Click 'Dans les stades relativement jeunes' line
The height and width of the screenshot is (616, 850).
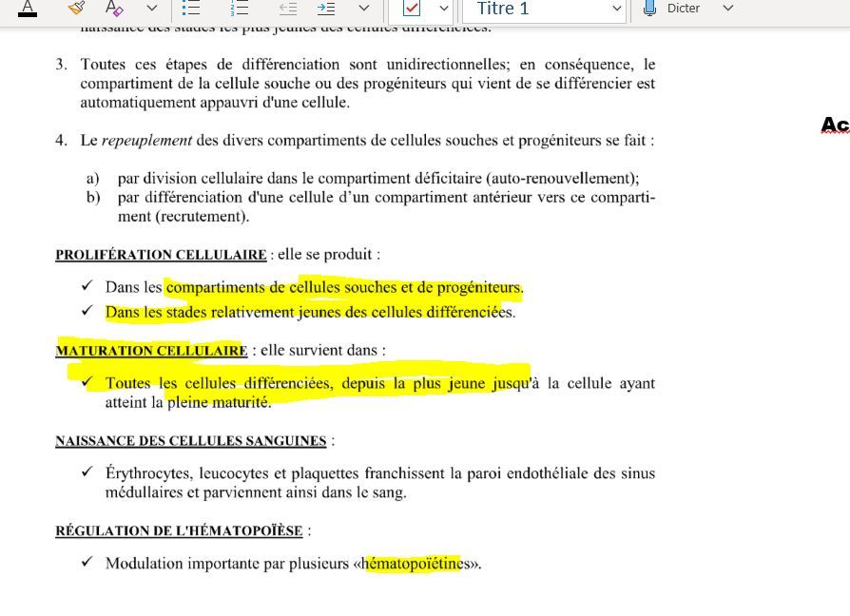(x=310, y=312)
